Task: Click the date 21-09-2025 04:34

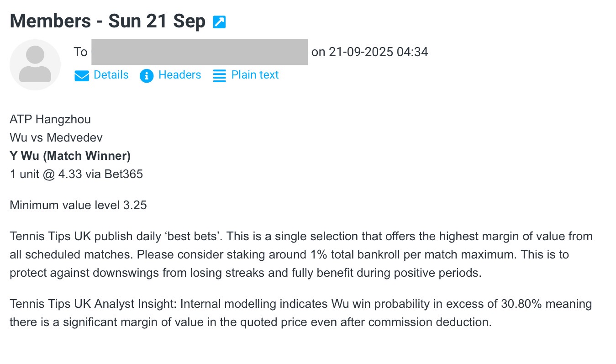Action: click(x=379, y=52)
